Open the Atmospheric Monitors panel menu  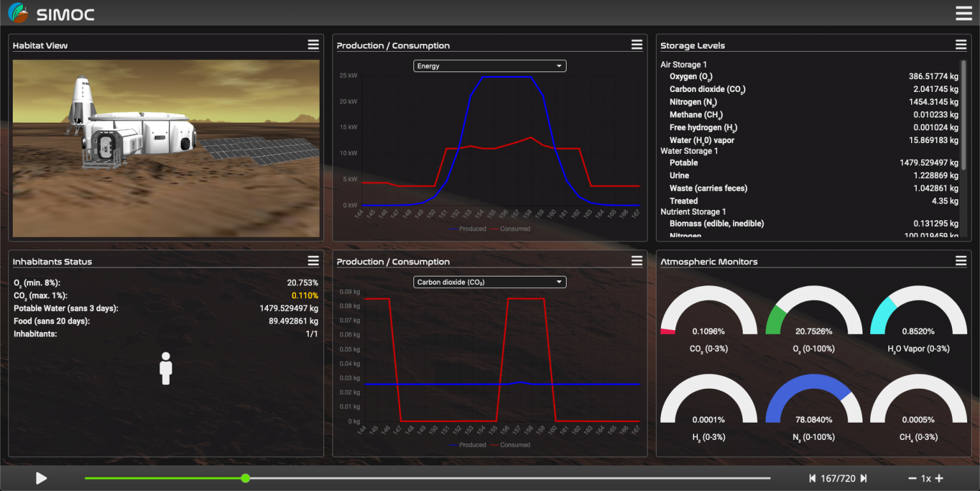coord(961,261)
